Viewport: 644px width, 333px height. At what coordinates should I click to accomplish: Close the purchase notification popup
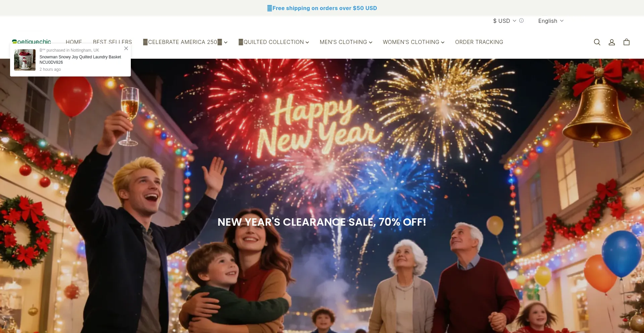pyautogui.click(x=126, y=48)
